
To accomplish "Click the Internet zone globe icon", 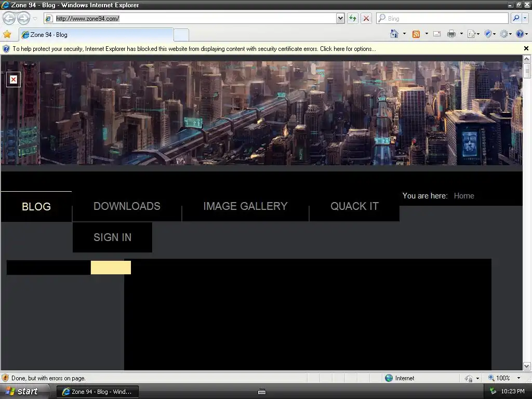I will [389, 378].
